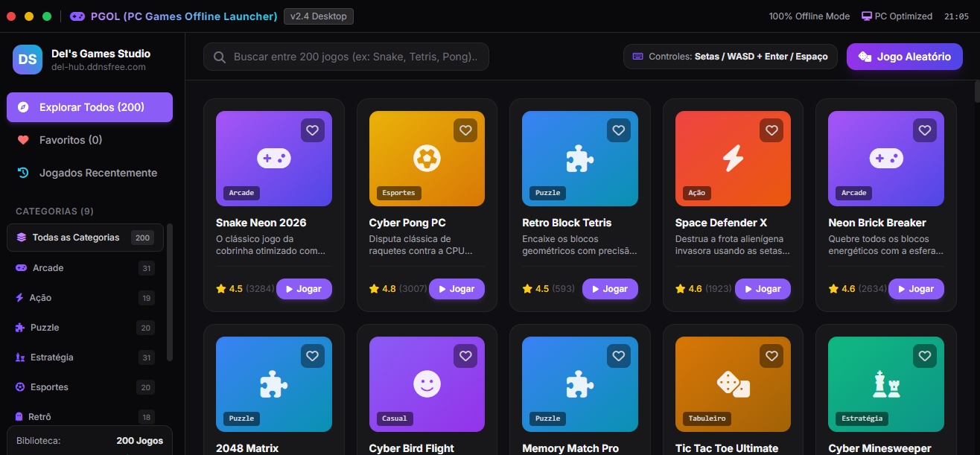Favorite Tic Tac Toe Ultimate via heart
Screen dimensions: 980x455
(771, 356)
